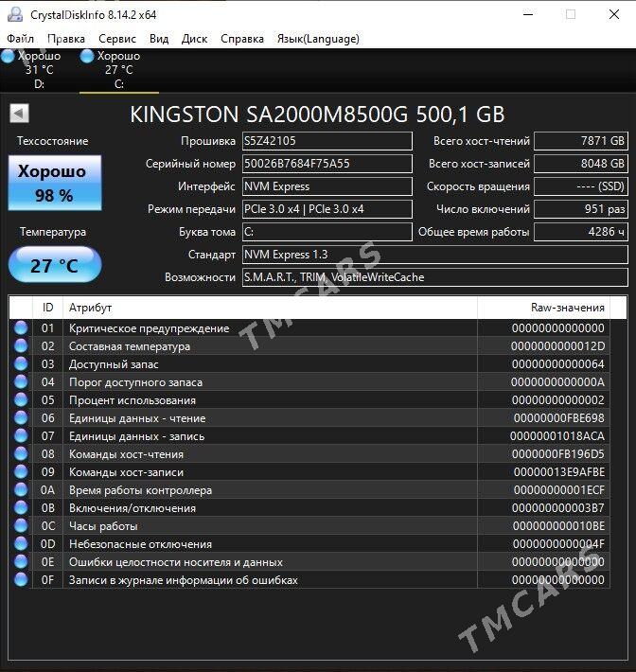Click status orb for Включения/отключения row
636x672 pixels.
tap(21, 508)
